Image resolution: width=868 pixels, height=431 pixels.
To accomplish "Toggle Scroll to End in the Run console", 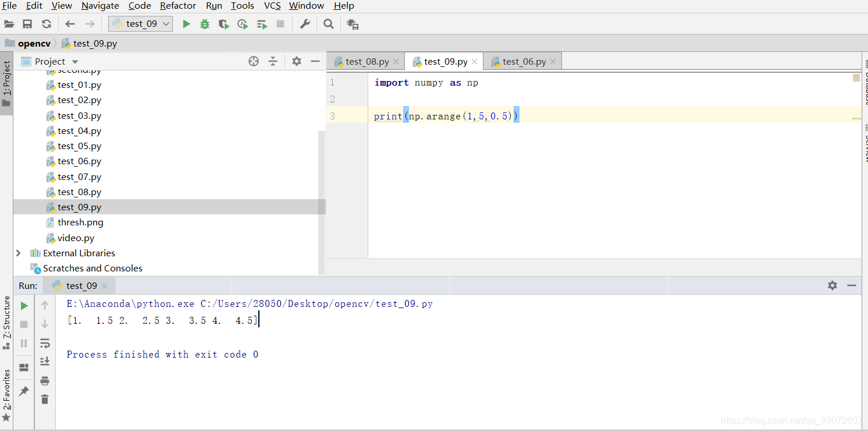I will point(45,362).
